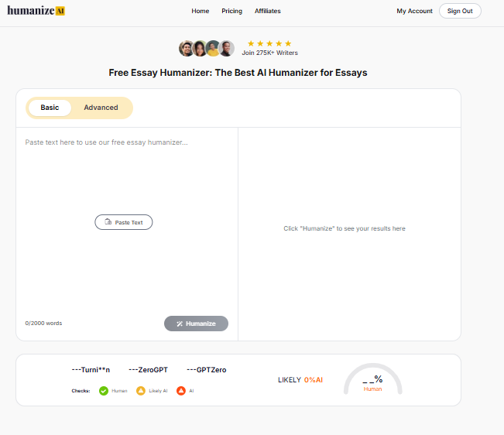This screenshot has width=504, height=435.
Task: Click the 0/2000 words counter
Action: [x=43, y=324]
